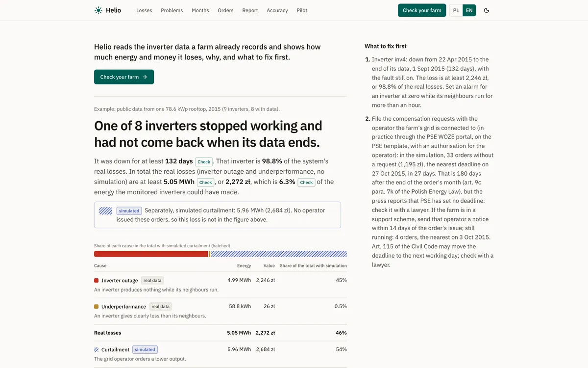Navigate to Orders
Image resolution: width=588 pixels, height=368 pixels.
tap(225, 10)
